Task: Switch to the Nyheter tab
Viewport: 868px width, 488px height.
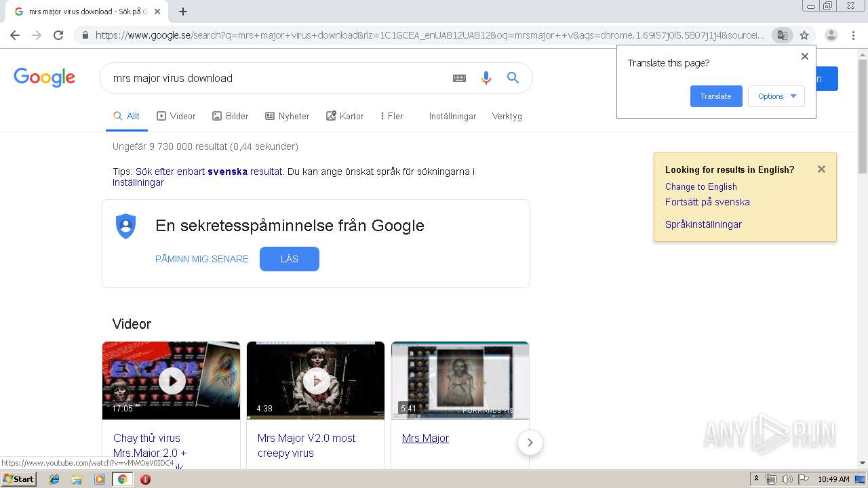Action: click(288, 116)
